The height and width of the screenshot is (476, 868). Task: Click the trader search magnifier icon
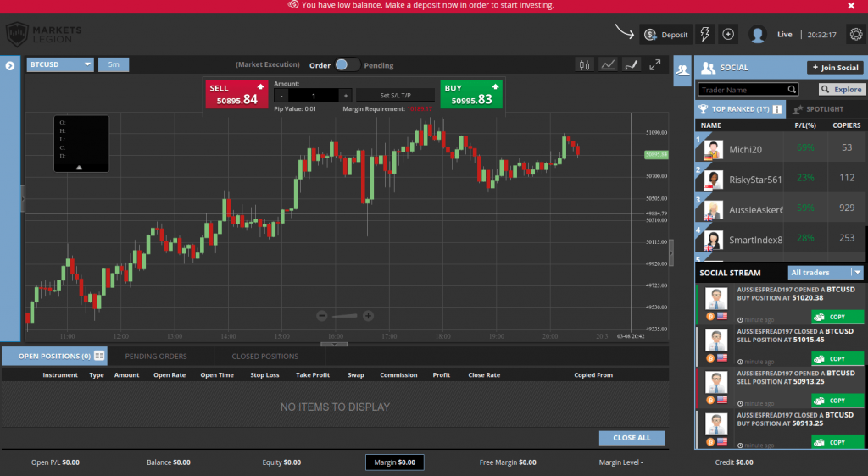[x=793, y=90]
